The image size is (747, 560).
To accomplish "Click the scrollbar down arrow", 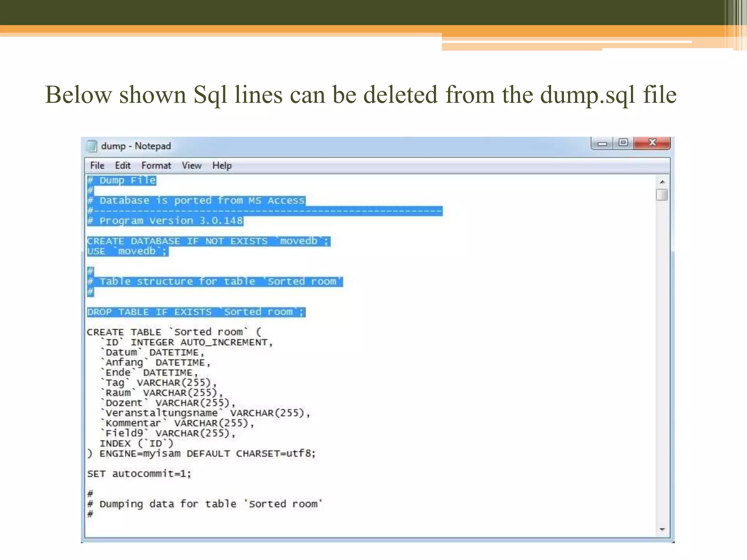I will [x=662, y=529].
